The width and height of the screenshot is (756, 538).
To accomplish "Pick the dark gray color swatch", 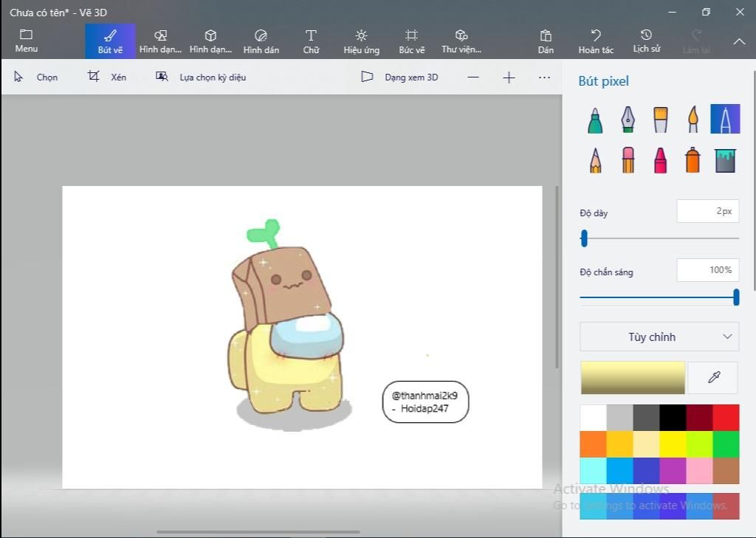I will tap(646, 418).
